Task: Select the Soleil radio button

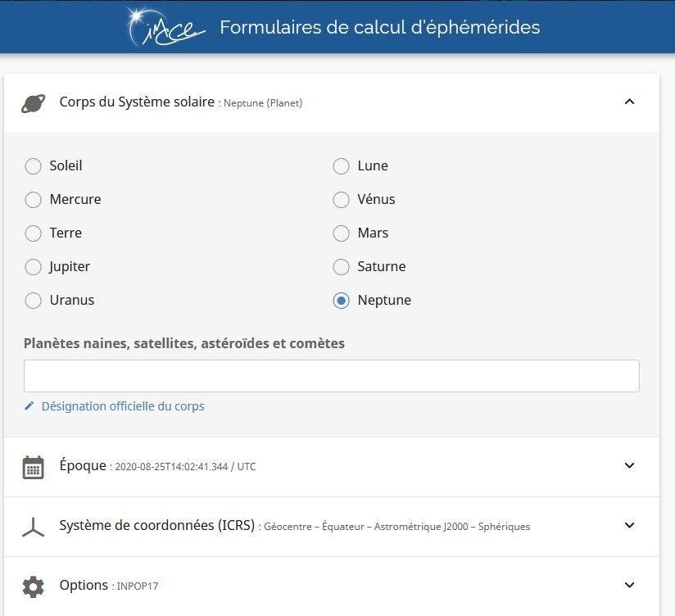Action: click(33, 166)
